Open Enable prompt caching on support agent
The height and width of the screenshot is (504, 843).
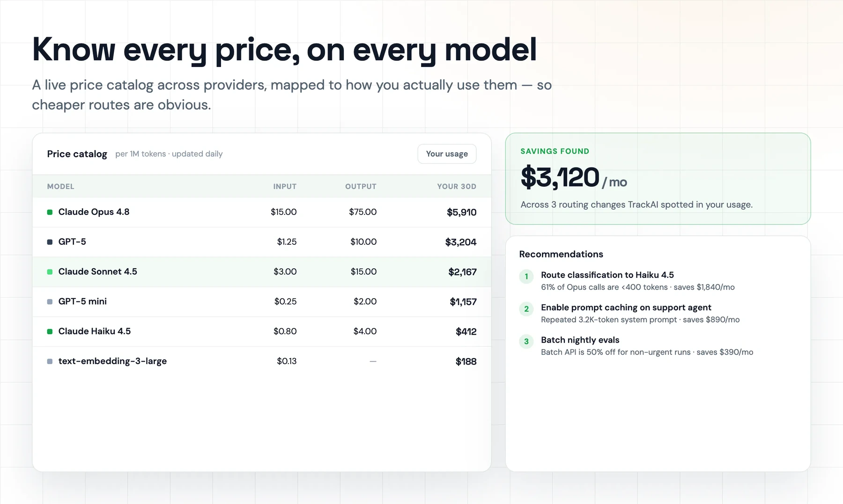[x=626, y=307]
